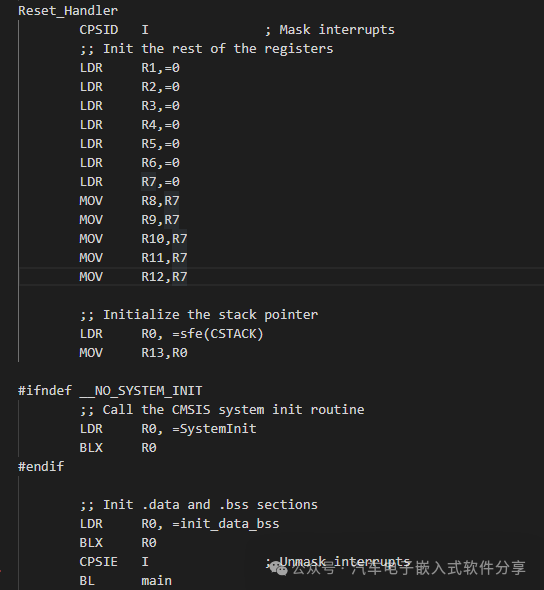Click the Mask interrupts comment
Image resolution: width=544 pixels, height=590 pixels.
click(330, 30)
